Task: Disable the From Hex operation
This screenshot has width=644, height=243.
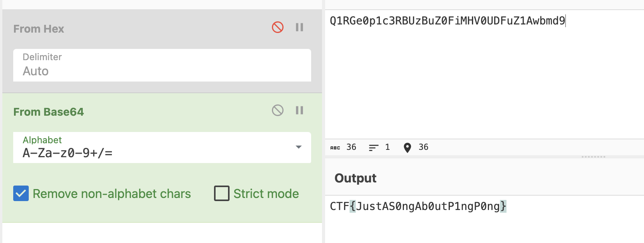Action: pos(278,27)
